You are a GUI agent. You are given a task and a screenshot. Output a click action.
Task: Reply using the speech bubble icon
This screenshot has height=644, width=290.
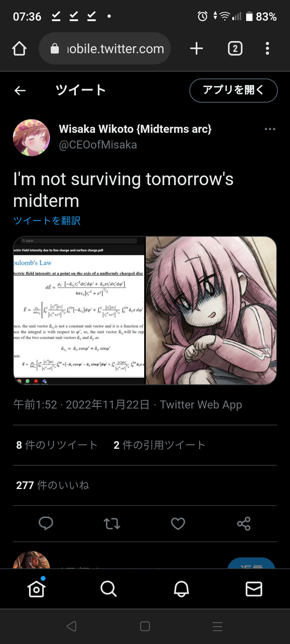pos(46,523)
